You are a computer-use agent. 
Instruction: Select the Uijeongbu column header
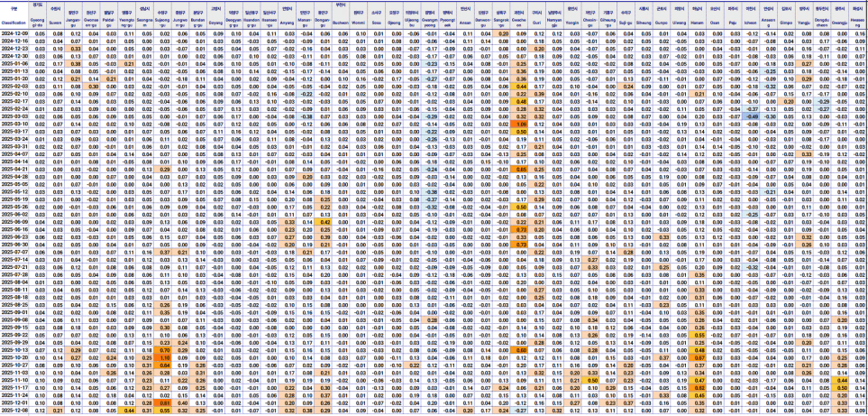(x=413, y=16)
